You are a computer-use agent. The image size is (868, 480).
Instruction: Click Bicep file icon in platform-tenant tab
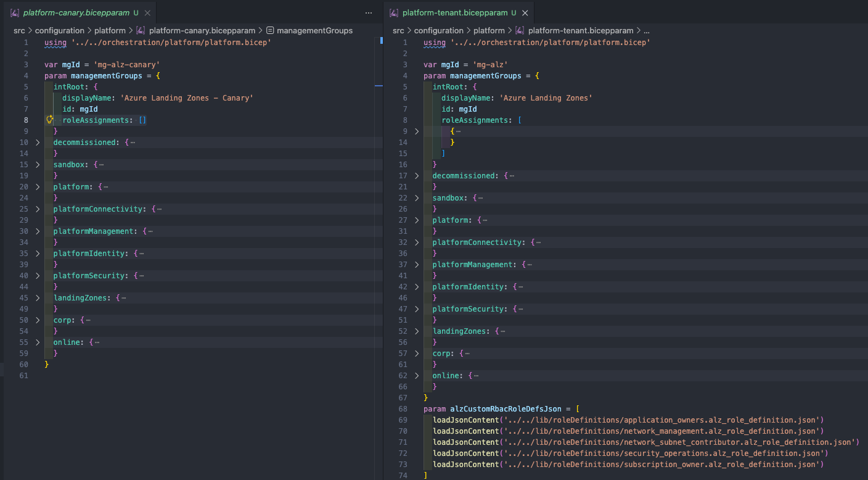pyautogui.click(x=394, y=12)
